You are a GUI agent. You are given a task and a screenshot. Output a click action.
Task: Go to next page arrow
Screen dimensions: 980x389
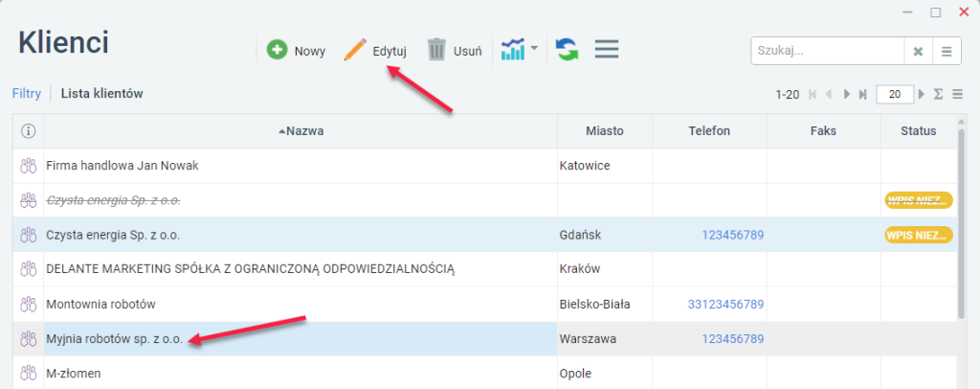point(847,95)
